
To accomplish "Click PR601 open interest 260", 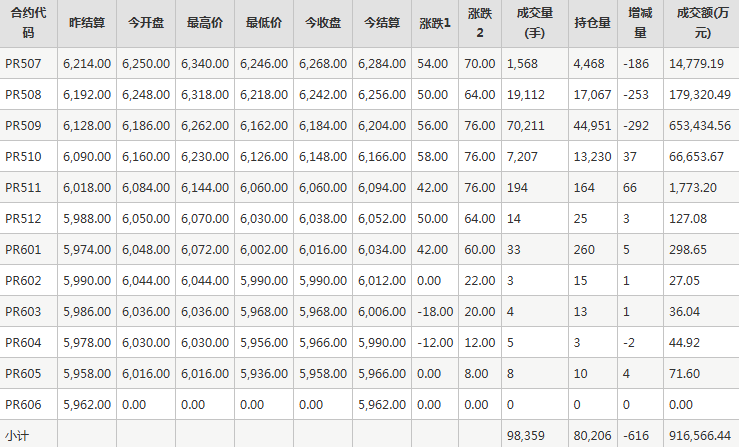I will point(584,250).
